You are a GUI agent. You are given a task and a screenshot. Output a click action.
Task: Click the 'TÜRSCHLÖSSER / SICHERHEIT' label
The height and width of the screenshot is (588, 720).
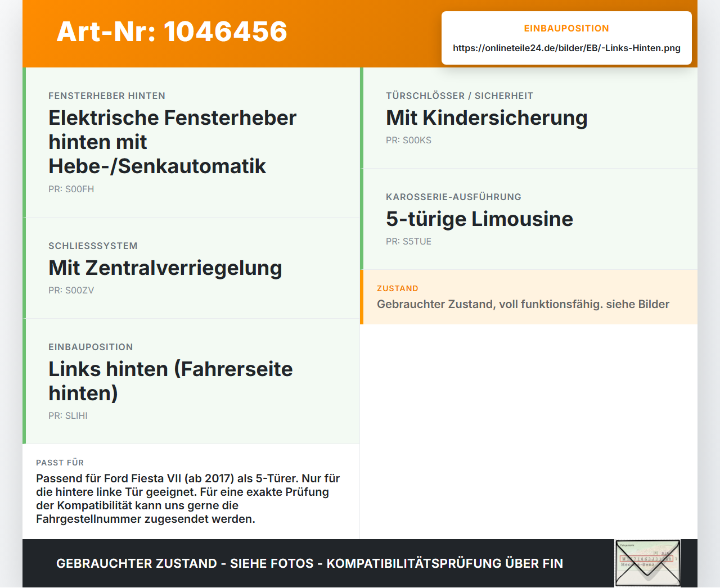pos(460,96)
